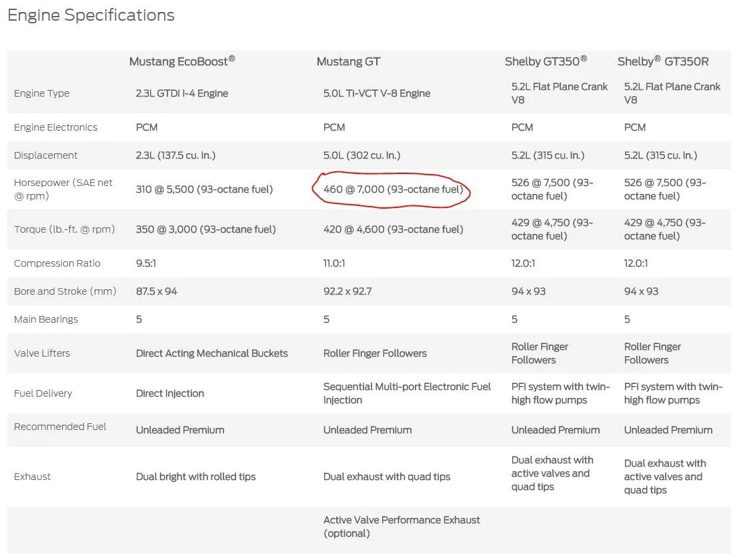The image size is (739, 560).
Task: Click 'Direct Acting Mechanical Buckets' cell
Action: 211,353
